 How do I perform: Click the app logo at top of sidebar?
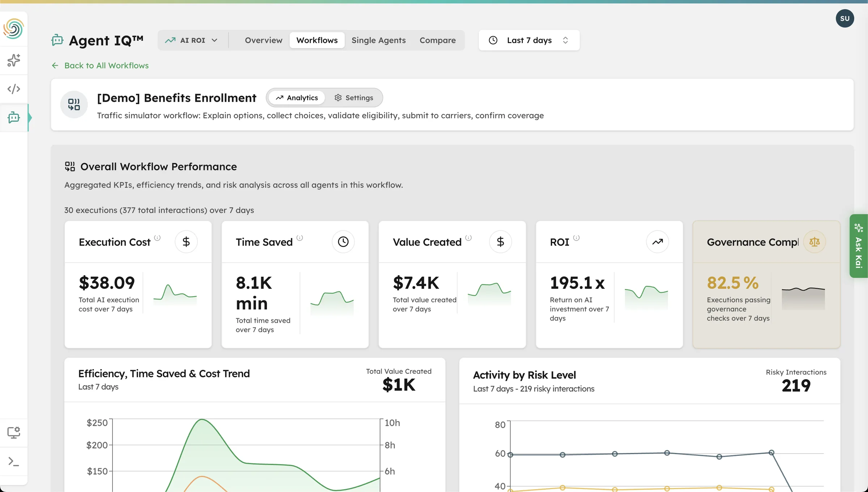[13, 29]
